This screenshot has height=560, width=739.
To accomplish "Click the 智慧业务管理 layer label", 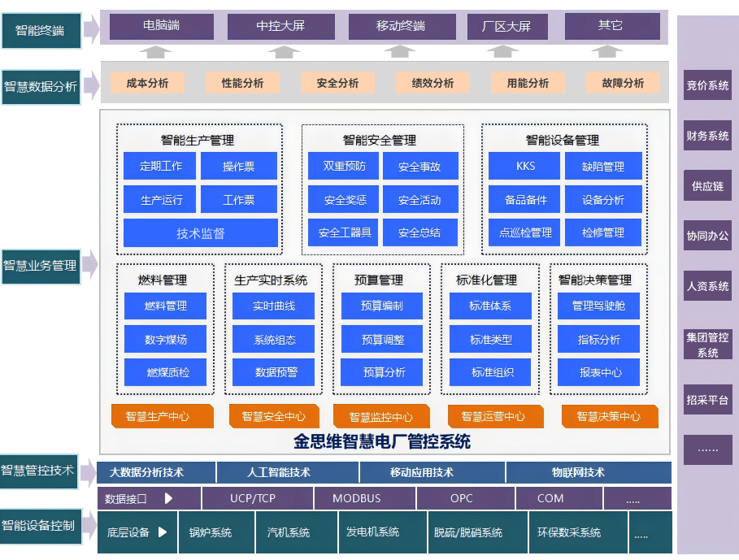I will (41, 266).
